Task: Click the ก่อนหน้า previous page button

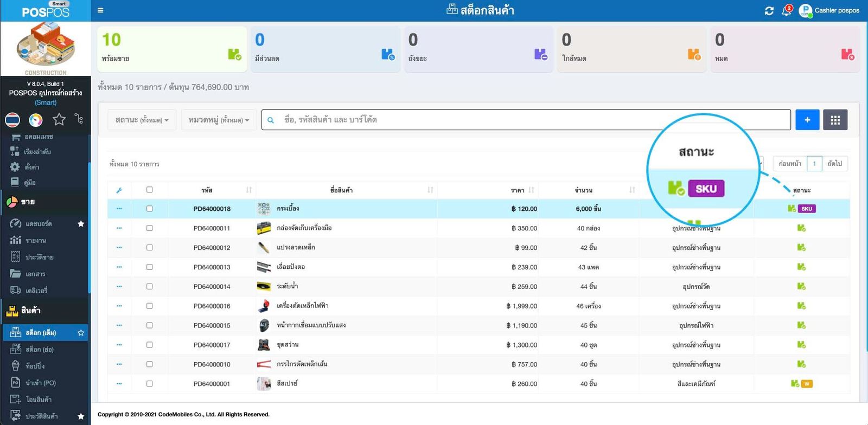Action: pyautogui.click(x=789, y=164)
